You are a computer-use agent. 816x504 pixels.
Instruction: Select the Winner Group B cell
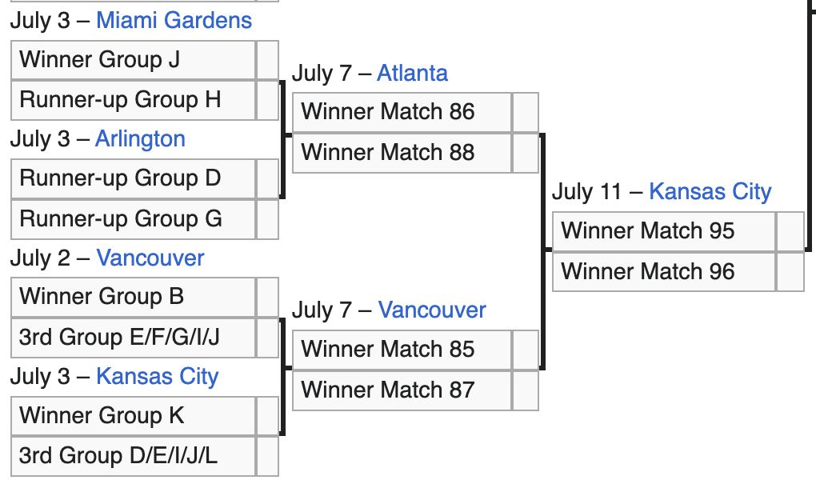pyautogui.click(x=134, y=297)
